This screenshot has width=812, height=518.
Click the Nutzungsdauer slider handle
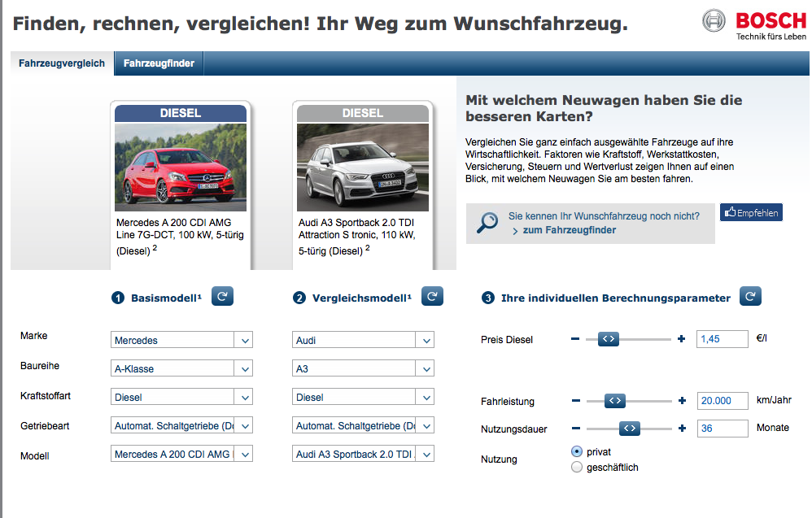point(630,429)
